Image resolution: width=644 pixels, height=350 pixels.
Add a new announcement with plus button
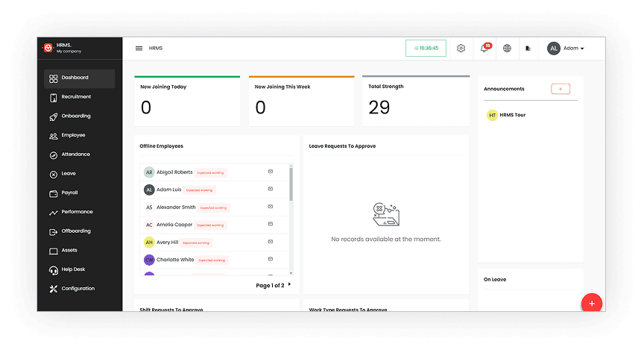click(561, 89)
